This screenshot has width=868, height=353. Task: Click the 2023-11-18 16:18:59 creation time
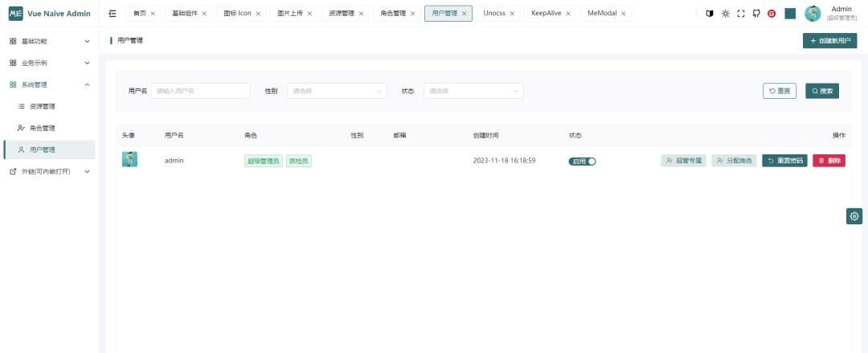(504, 161)
